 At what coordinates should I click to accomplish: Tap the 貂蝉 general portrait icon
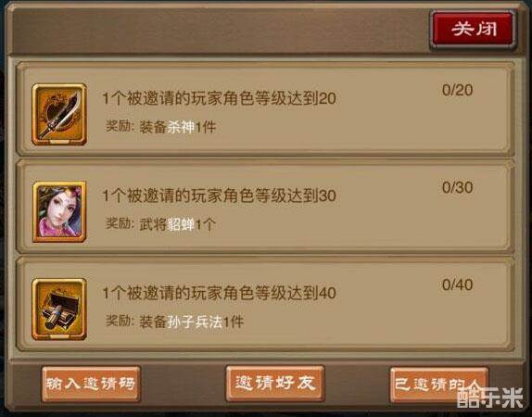click(59, 211)
